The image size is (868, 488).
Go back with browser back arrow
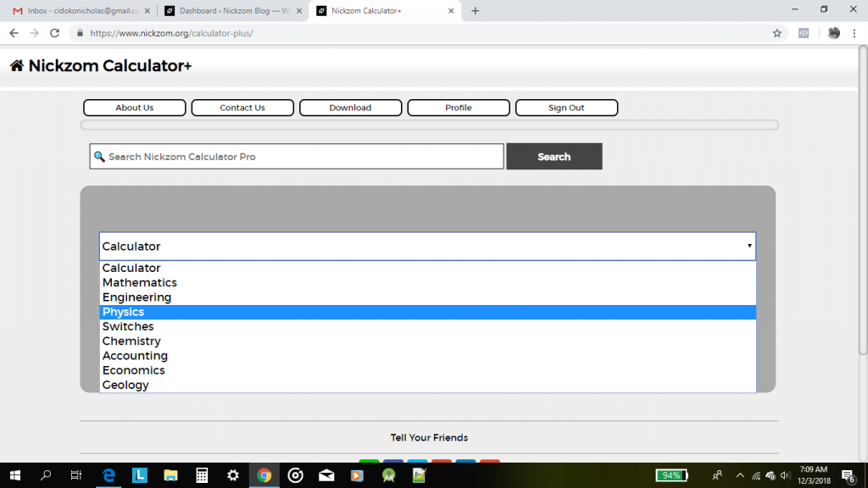click(x=14, y=33)
